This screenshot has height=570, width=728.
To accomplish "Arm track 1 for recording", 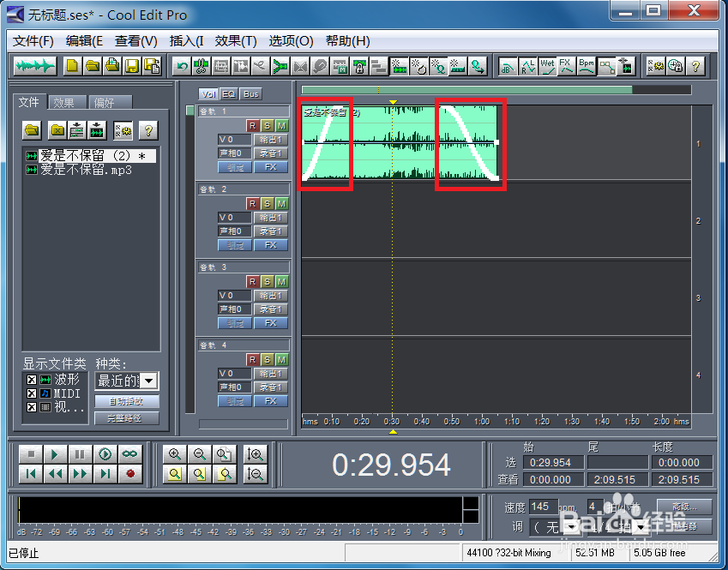I will (x=252, y=126).
